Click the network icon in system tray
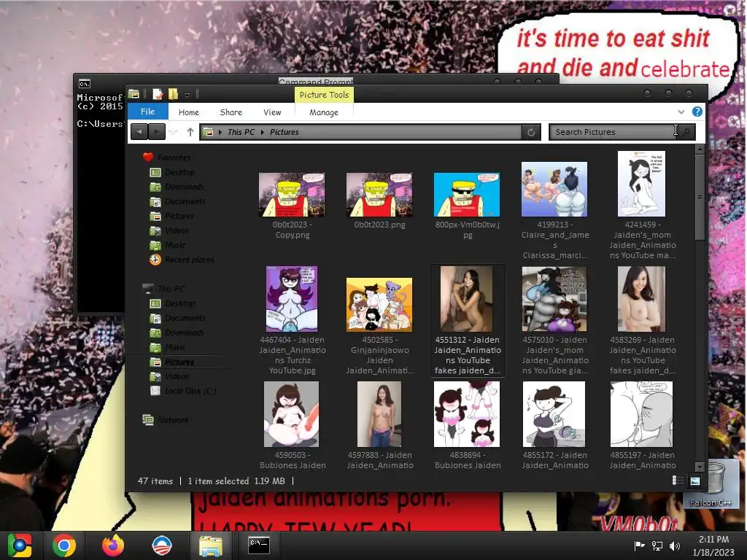Image resolution: width=747 pixels, height=560 pixels. (657, 545)
